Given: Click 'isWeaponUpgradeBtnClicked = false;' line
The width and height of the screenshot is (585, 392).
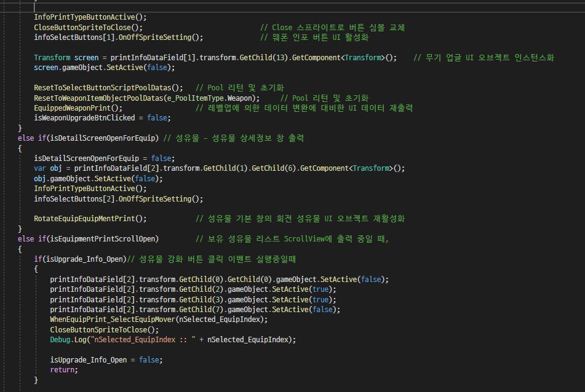Looking at the screenshot, I should point(103,118).
